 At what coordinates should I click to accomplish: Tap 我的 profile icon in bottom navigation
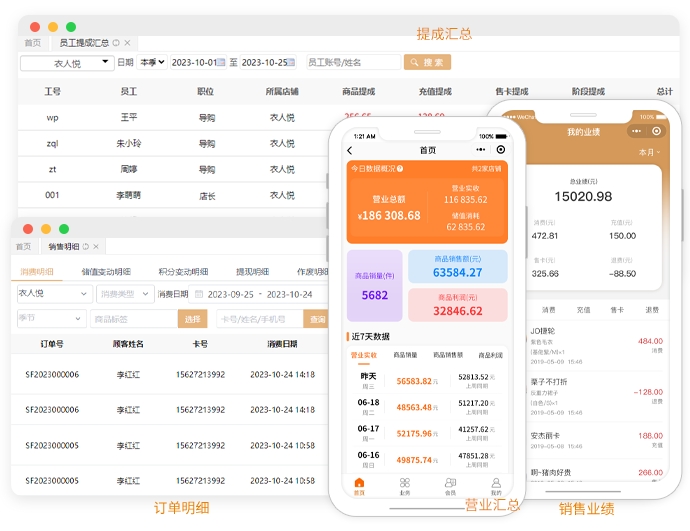(496, 486)
